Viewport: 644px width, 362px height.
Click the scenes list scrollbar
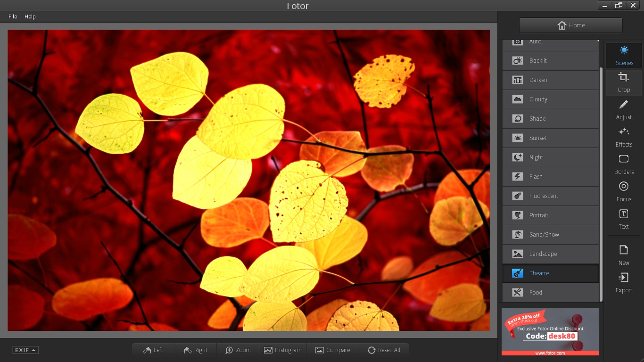coord(601,184)
